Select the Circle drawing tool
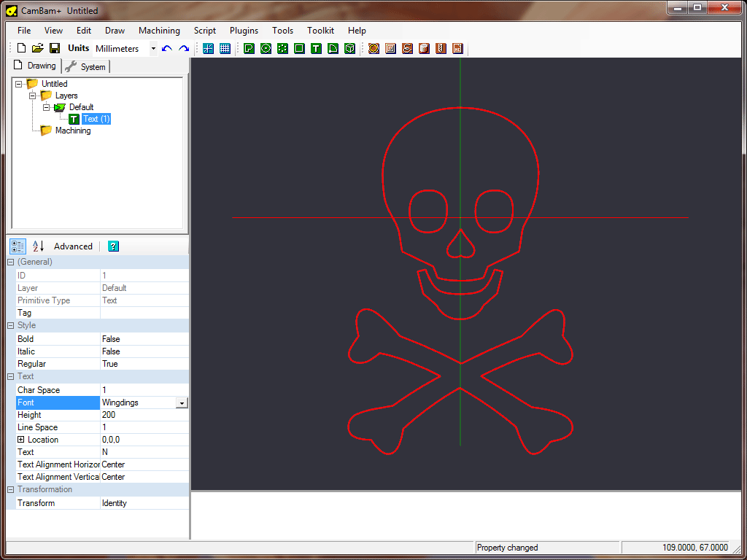Screen dimensions: 747x560 [x=266, y=48]
